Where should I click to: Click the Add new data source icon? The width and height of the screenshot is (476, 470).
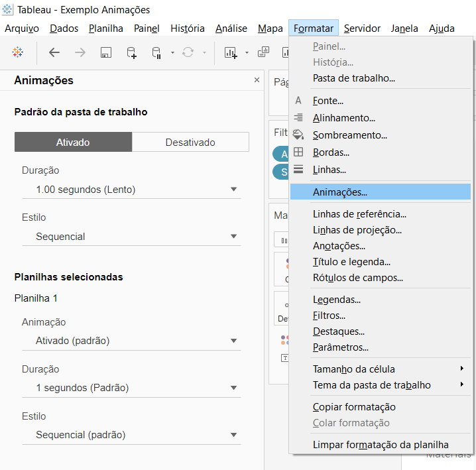click(x=131, y=52)
